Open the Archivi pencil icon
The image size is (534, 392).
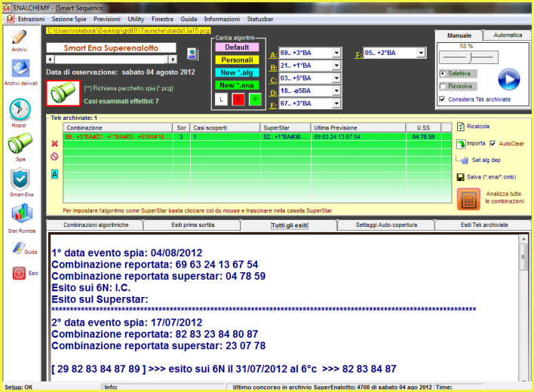pos(20,37)
